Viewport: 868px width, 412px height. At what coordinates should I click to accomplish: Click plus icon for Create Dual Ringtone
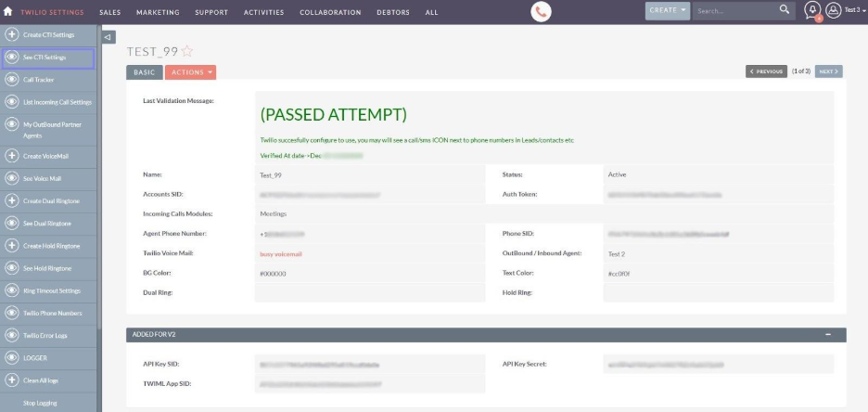(x=12, y=201)
